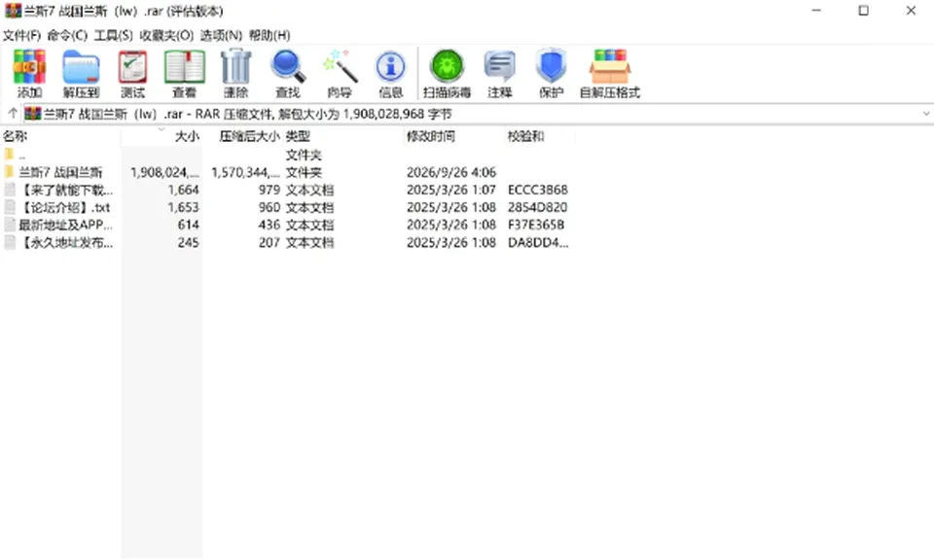This screenshot has width=934, height=560.
Task: Open the 收藏夹(O) menu
Action: 166,35
